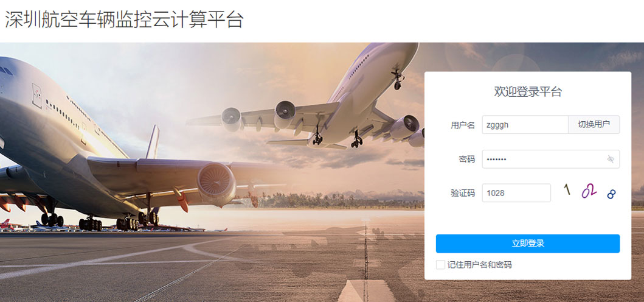Focus the 用户名 field containing zgggh
The height and width of the screenshot is (302, 644).
pyautogui.click(x=525, y=125)
